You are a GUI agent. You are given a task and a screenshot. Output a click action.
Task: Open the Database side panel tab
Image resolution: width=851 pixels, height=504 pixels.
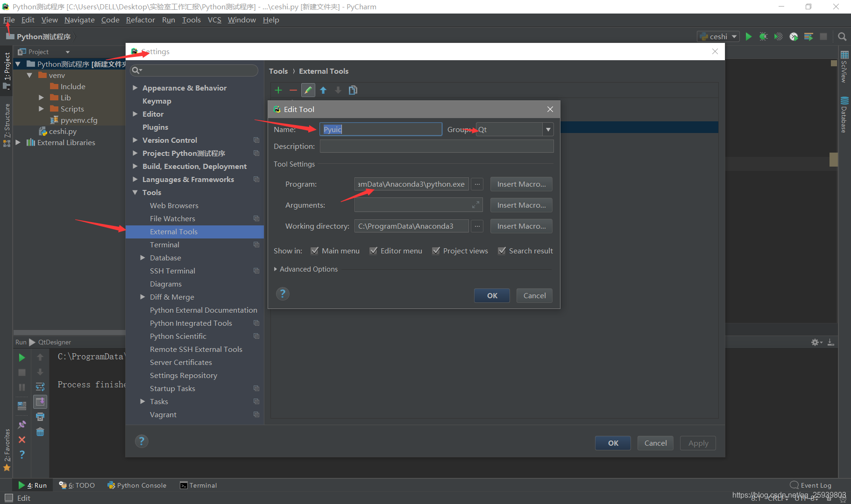[844, 115]
